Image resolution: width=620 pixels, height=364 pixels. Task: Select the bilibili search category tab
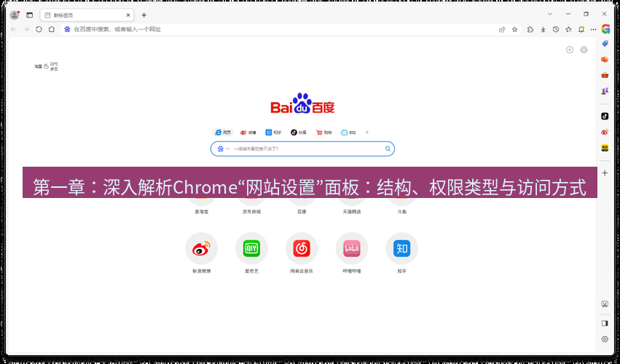tap(348, 132)
